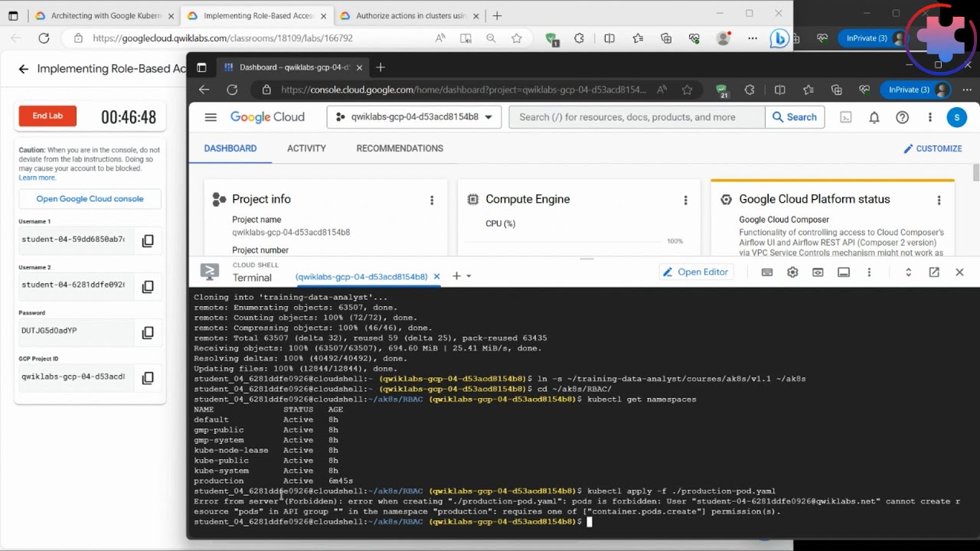Viewport: 980px width, 551px height.
Task: Open a new tab beside Dashboard tab
Action: pos(381,67)
